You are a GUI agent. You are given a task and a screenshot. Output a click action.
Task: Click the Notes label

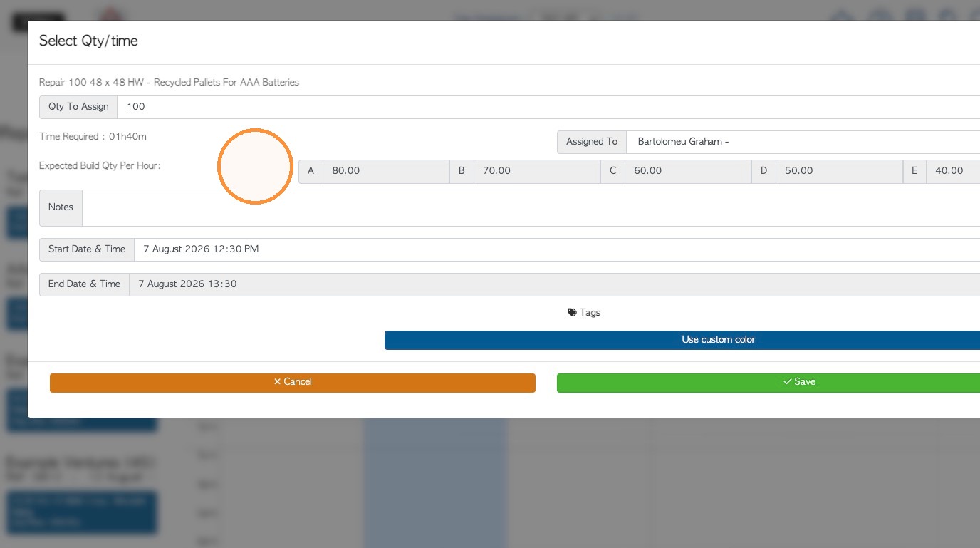pos(61,207)
